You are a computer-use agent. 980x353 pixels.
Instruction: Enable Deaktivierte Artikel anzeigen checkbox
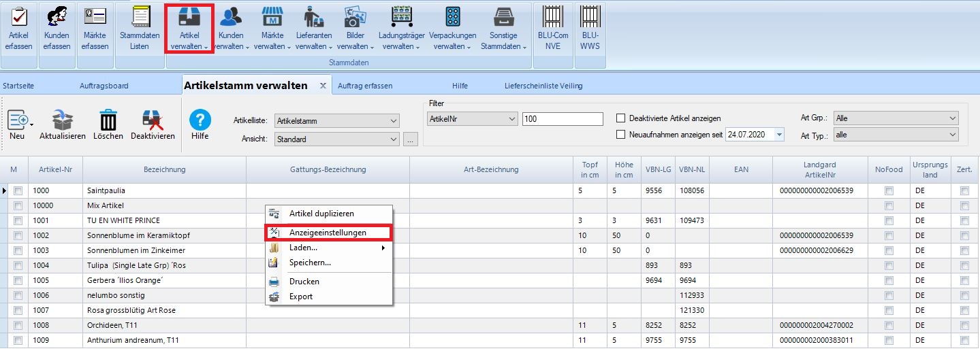coord(620,118)
